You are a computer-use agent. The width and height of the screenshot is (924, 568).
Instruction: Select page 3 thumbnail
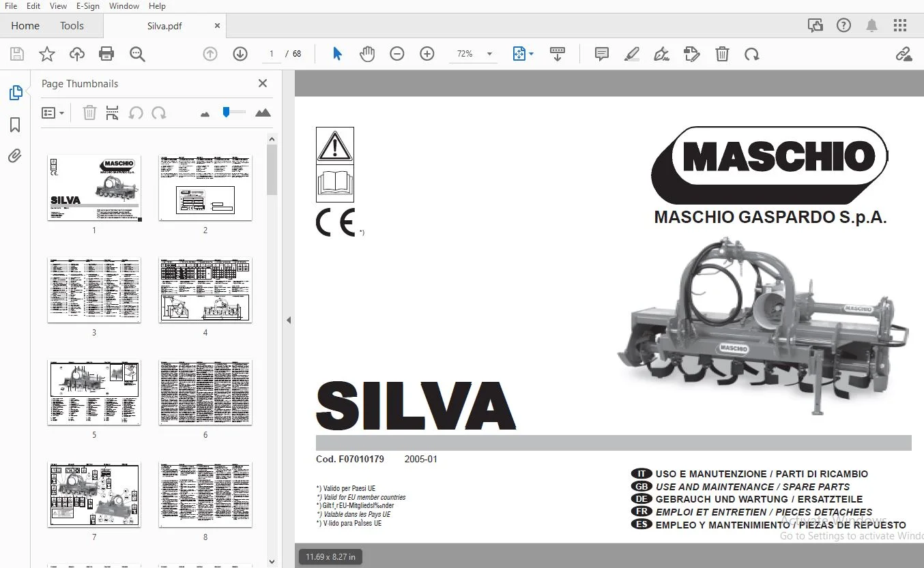tap(94, 290)
